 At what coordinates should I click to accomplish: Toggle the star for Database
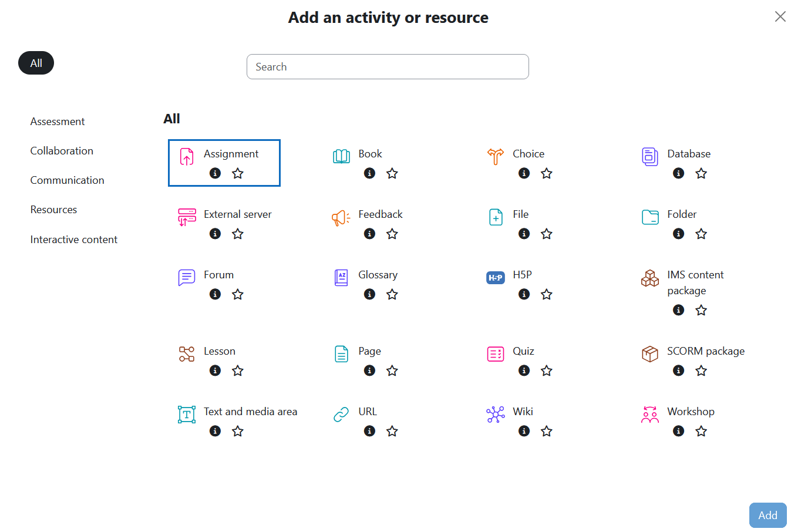701,173
